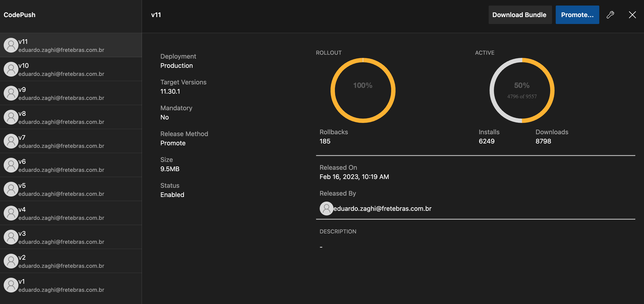Viewport: 644px width, 304px height.
Task: Click the avatar icon beside v9
Action: [x=11, y=93]
